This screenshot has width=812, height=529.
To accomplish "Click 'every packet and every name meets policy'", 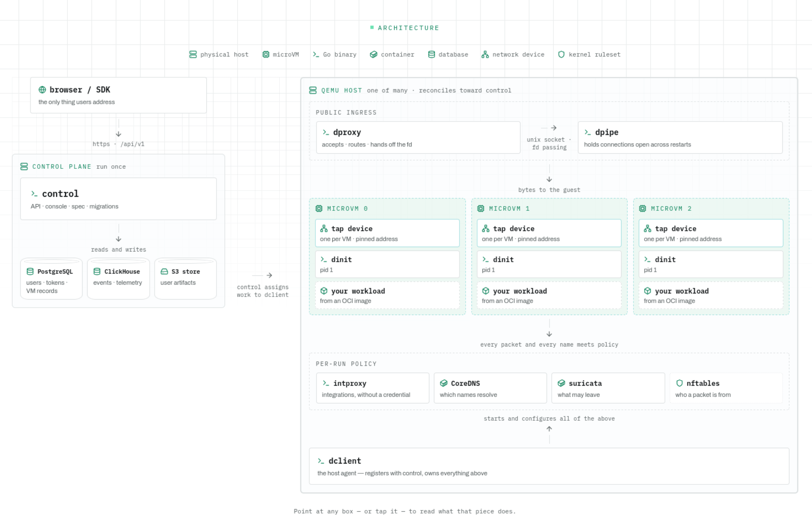I will (x=549, y=345).
